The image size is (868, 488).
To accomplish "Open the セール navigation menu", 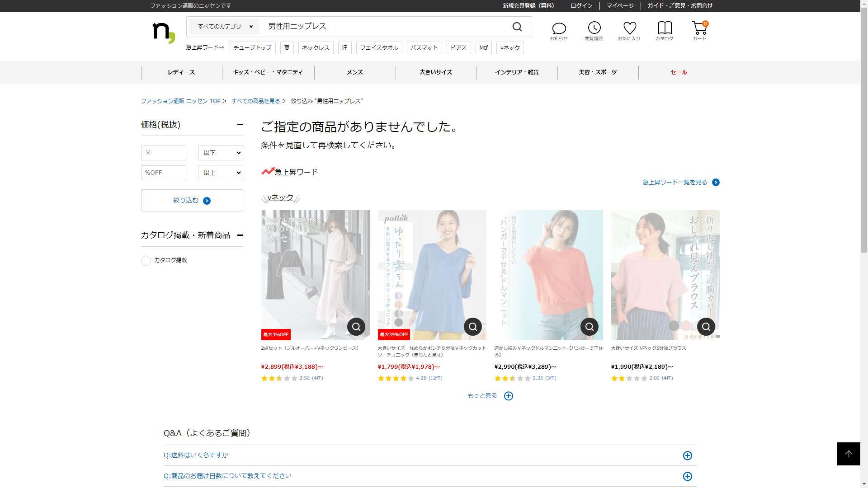I will 679,72.
